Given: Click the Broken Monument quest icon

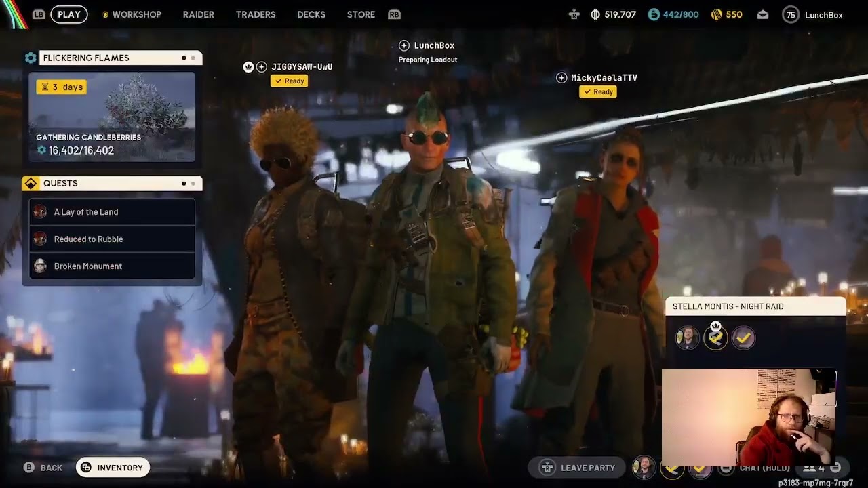Looking at the screenshot, I should point(40,266).
